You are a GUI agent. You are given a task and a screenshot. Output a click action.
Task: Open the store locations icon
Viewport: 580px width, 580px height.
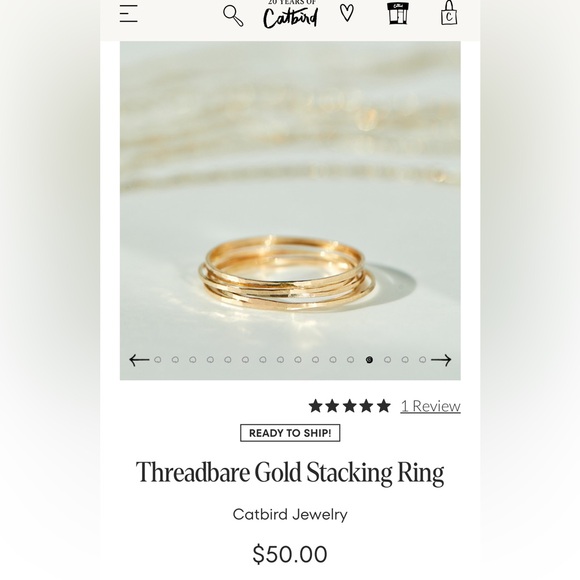[398, 13]
